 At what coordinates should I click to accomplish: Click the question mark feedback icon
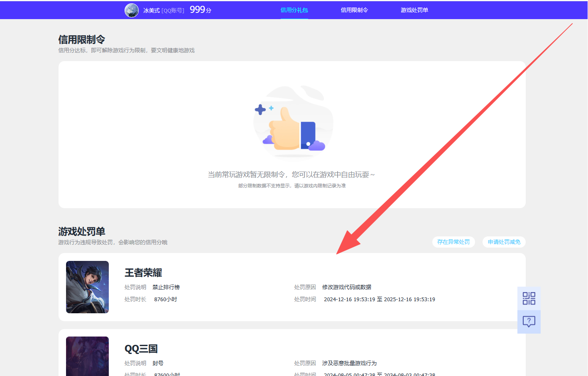click(x=529, y=322)
